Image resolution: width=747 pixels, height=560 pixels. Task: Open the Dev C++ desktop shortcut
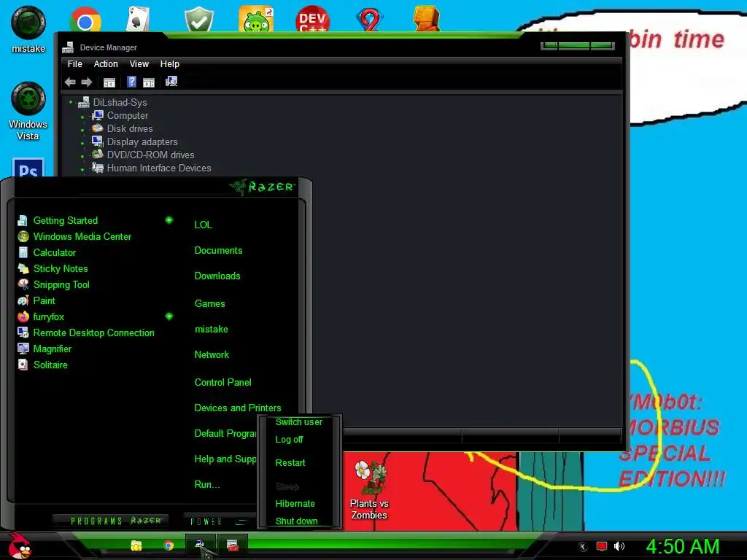click(312, 19)
